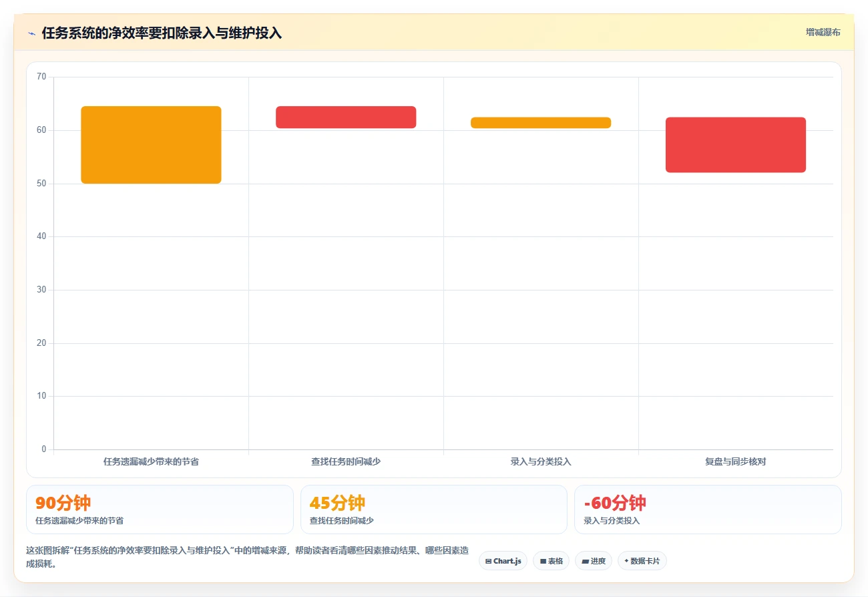The image size is (868, 597).
Task: Click the 增减瀑布 label in header
Action: click(823, 32)
